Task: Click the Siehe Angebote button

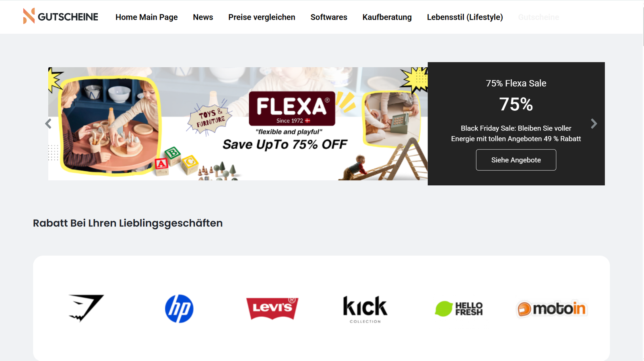Action: (516, 160)
